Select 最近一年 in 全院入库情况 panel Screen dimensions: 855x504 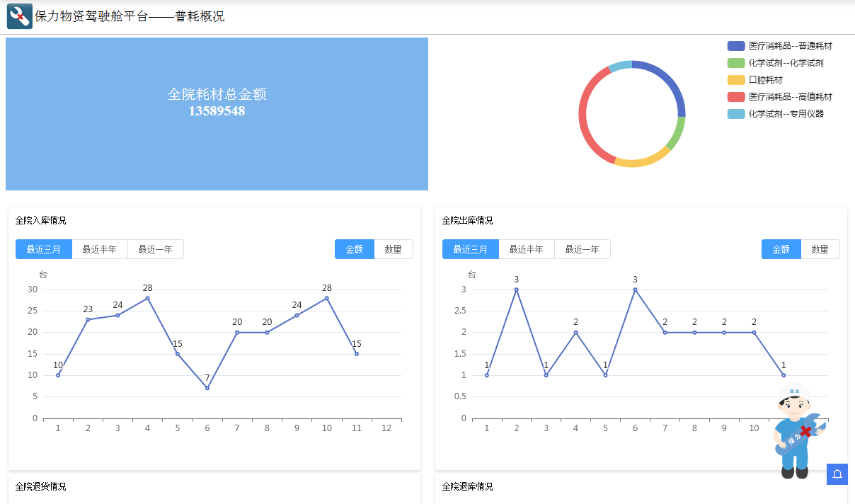pyautogui.click(x=156, y=249)
